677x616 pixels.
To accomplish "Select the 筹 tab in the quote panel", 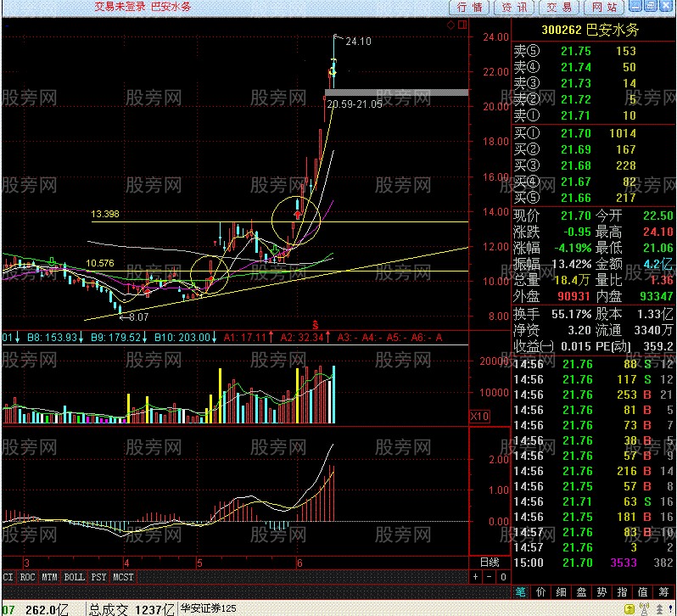I will (663, 592).
